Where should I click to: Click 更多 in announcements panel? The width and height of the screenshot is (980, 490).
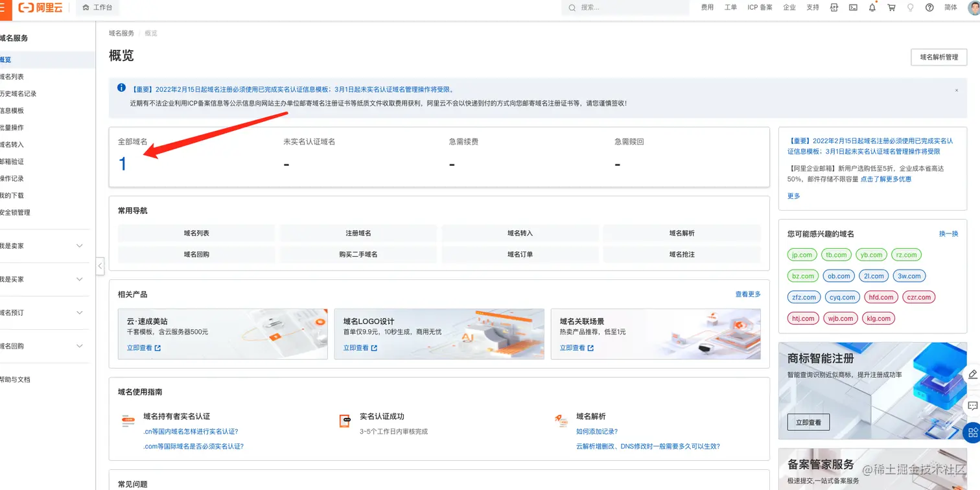click(x=794, y=196)
